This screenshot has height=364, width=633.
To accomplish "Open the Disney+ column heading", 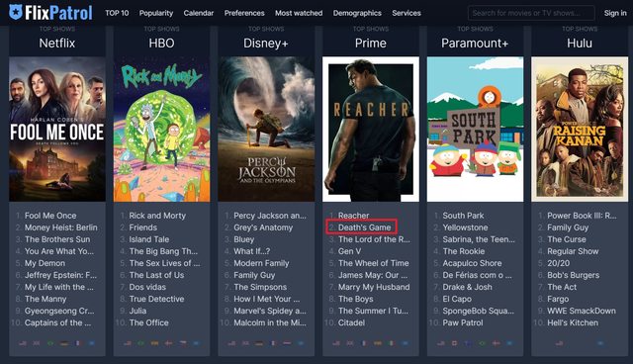I will 266,43.
